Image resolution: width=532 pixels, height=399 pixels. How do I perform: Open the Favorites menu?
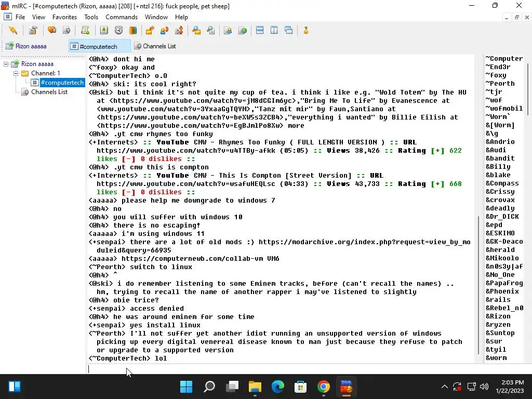tap(64, 17)
